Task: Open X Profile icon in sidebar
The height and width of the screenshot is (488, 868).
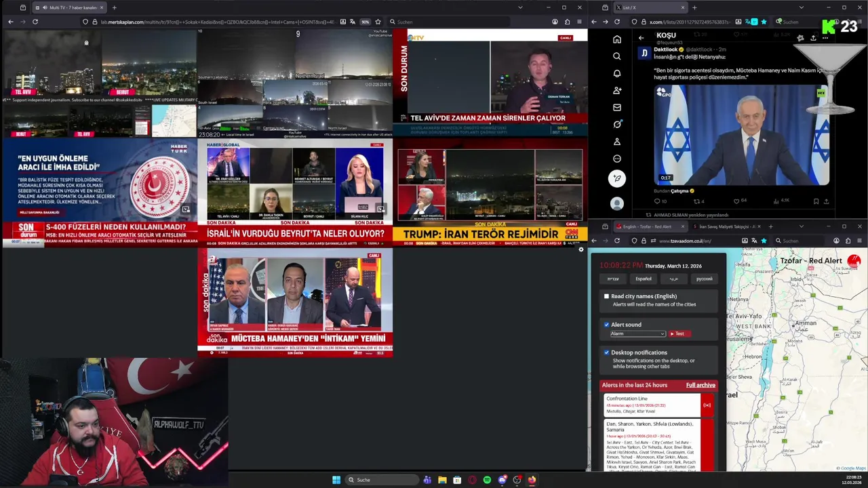Action: [616, 142]
